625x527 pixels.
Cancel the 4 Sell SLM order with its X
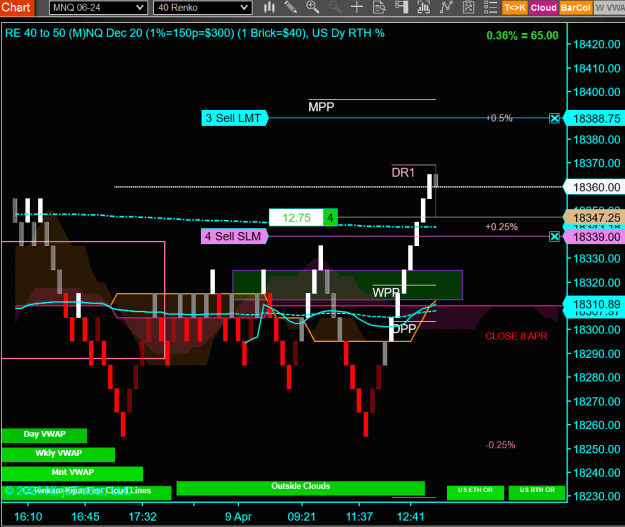point(554,237)
